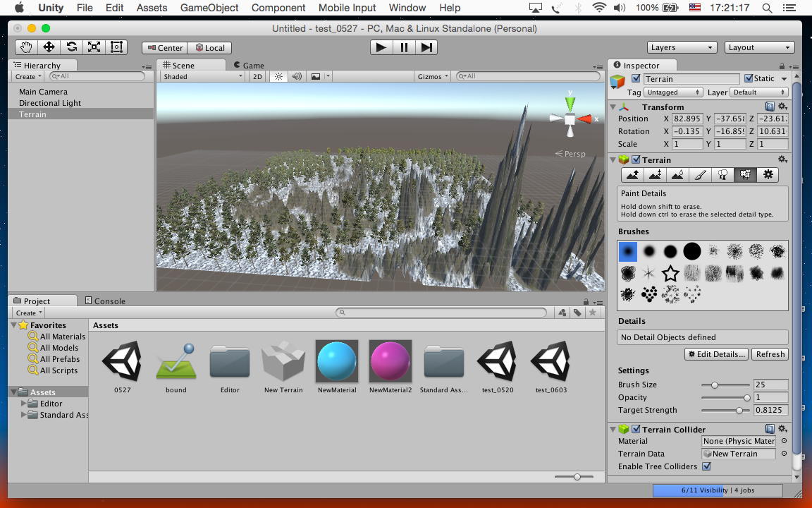Collapse the Transform component section
812x508 pixels.
613,107
